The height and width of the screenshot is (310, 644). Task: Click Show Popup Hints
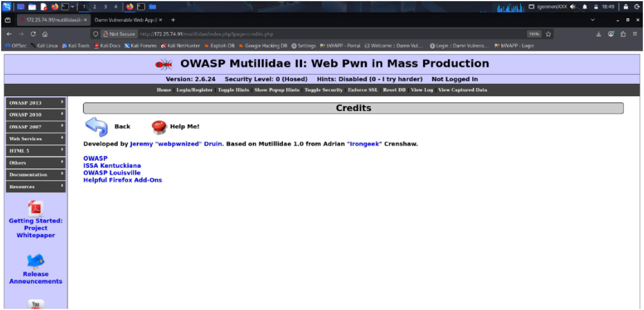277,90
